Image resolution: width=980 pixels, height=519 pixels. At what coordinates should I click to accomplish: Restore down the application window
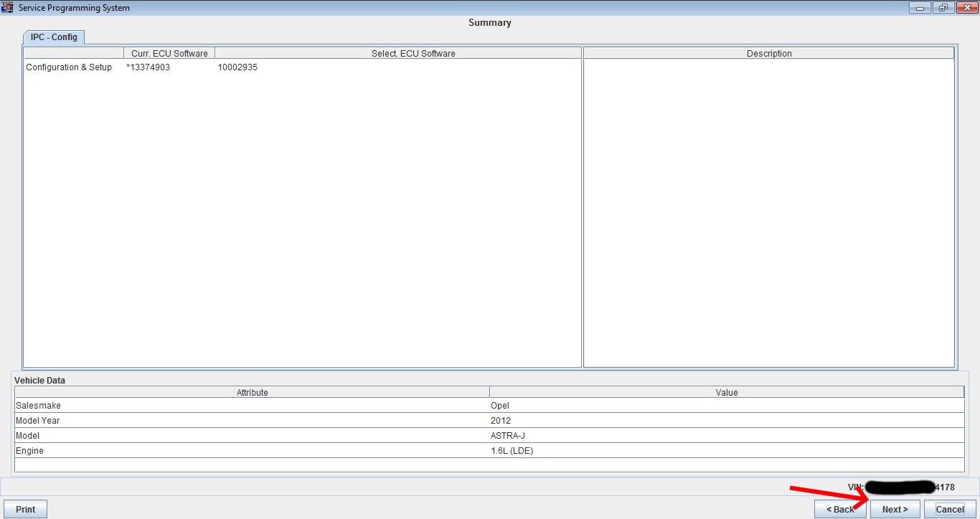[942, 7]
